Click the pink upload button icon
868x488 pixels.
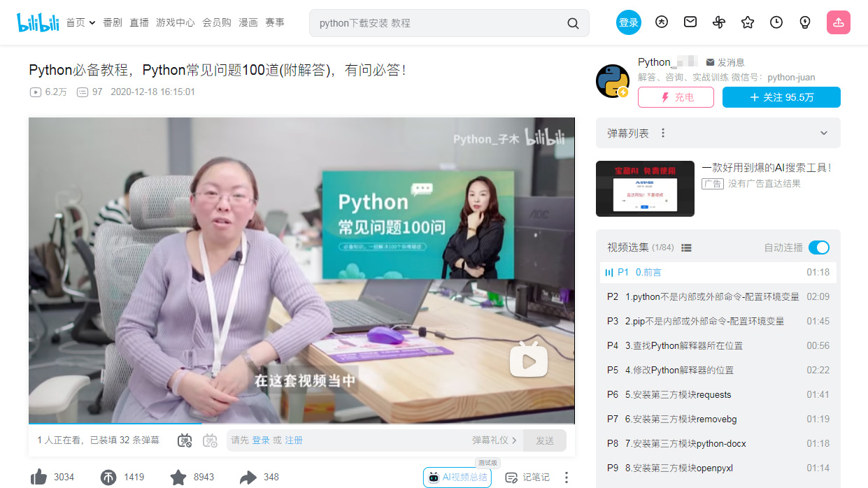pos(838,22)
